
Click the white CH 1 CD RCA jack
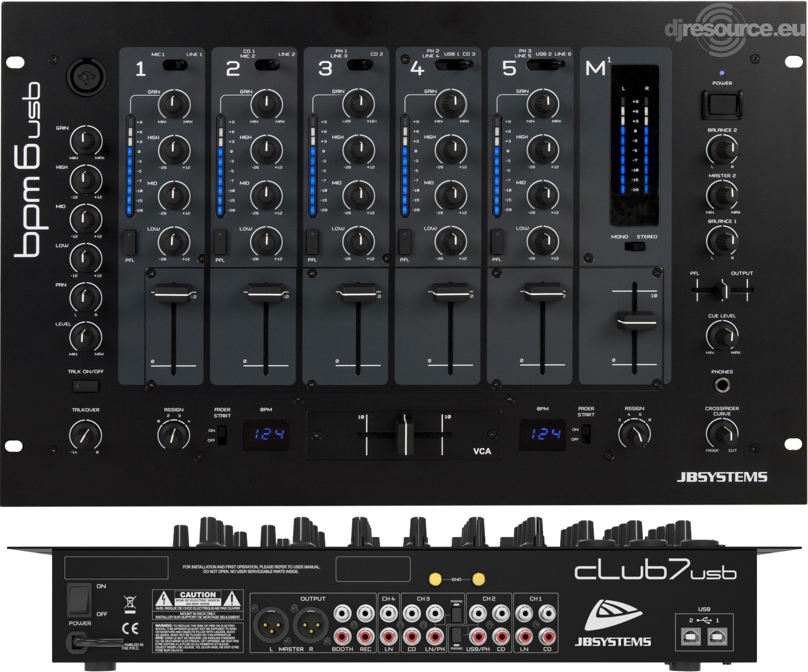pos(548,614)
